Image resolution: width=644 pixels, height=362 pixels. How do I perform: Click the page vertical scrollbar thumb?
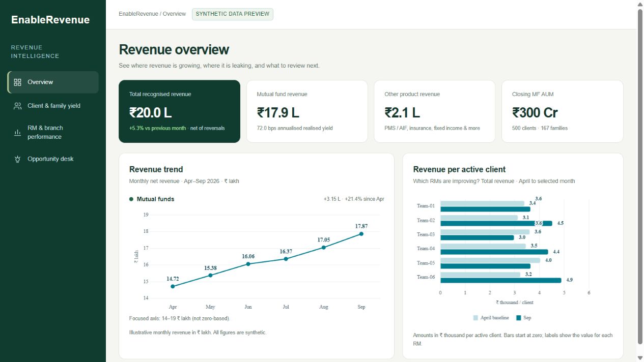[x=640, y=176]
